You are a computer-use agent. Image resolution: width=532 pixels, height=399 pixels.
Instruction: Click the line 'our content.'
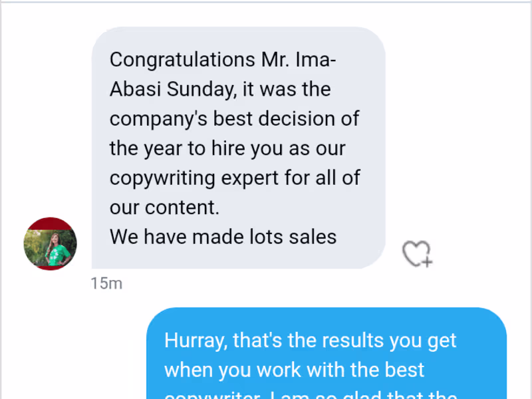tap(164, 207)
